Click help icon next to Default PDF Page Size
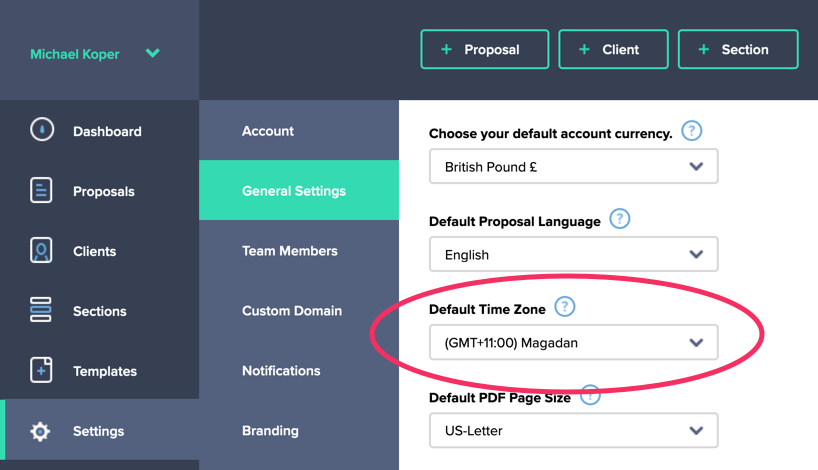818x470 pixels. click(x=590, y=396)
